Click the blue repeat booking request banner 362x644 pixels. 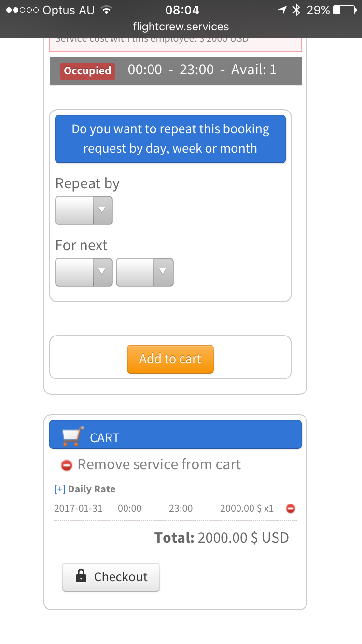[x=170, y=139]
